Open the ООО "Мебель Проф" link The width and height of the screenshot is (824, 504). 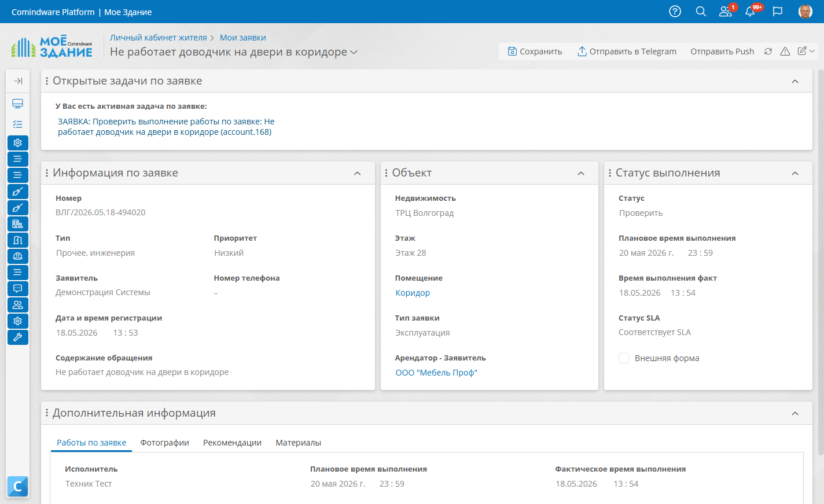click(436, 373)
